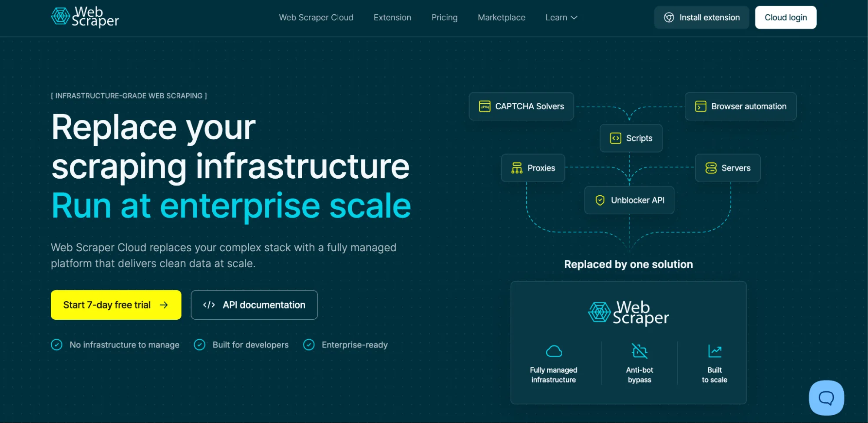Click the Web Scraper logo in header
The height and width of the screenshot is (423, 868).
coord(85,17)
